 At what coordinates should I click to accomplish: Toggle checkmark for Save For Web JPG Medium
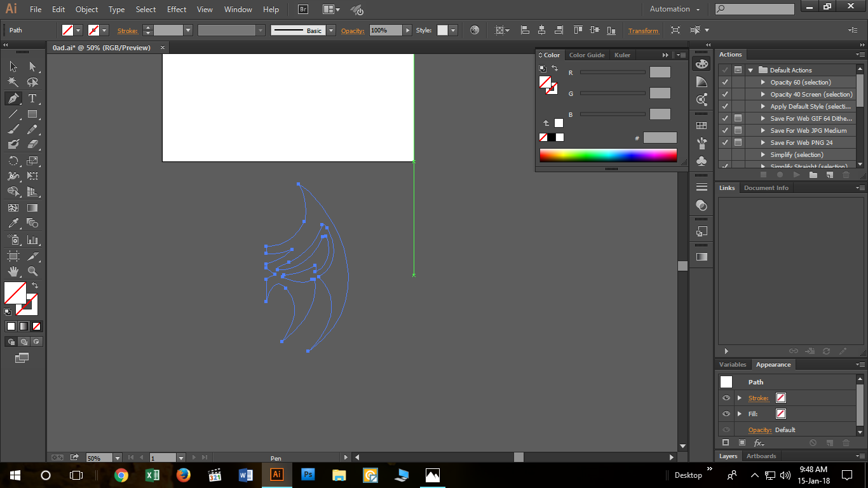coord(725,130)
